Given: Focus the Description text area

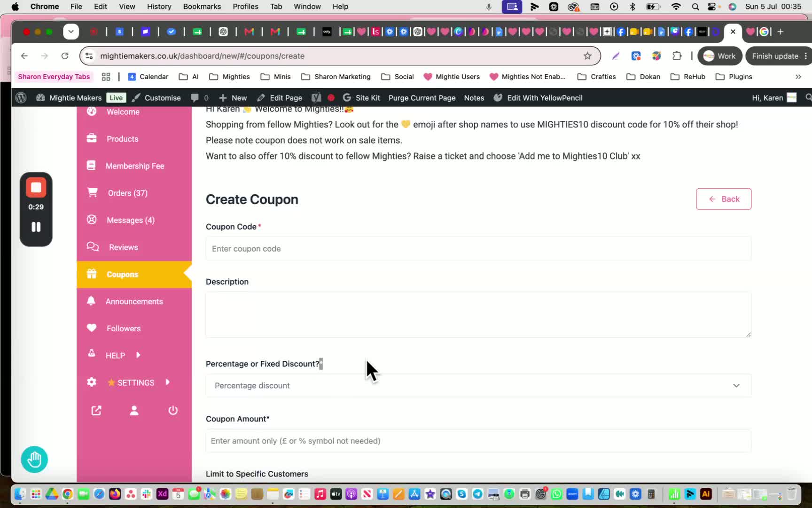Looking at the screenshot, I should (x=478, y=315).
